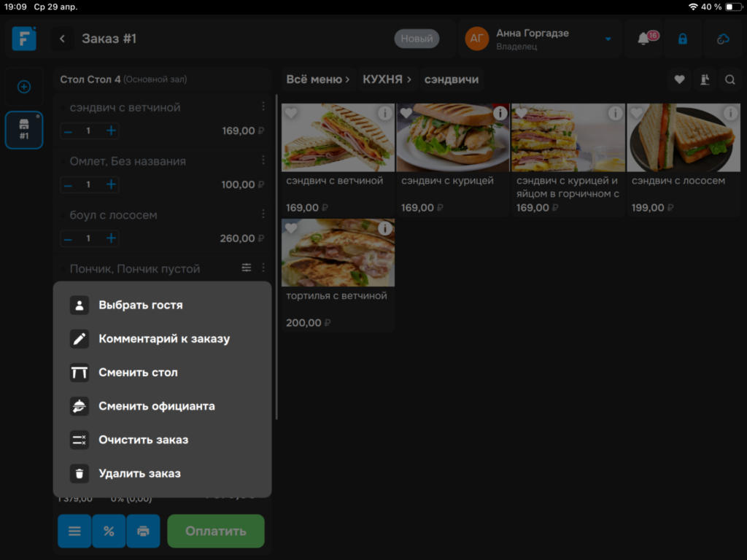Screen dimensions: 747x560
Task: Add a new order with plus circle
Action: point(24,87)
